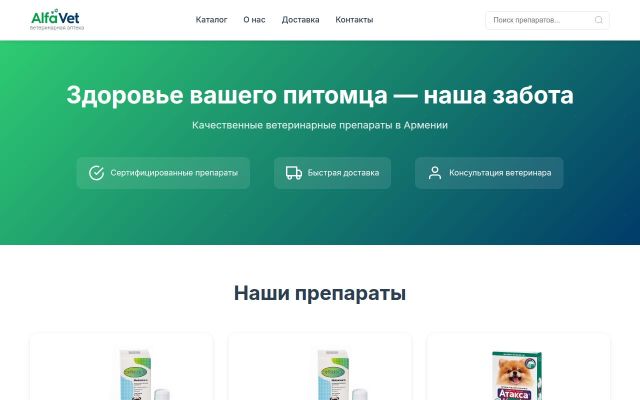Open the first product card image
640x400 pixels.
144,374
